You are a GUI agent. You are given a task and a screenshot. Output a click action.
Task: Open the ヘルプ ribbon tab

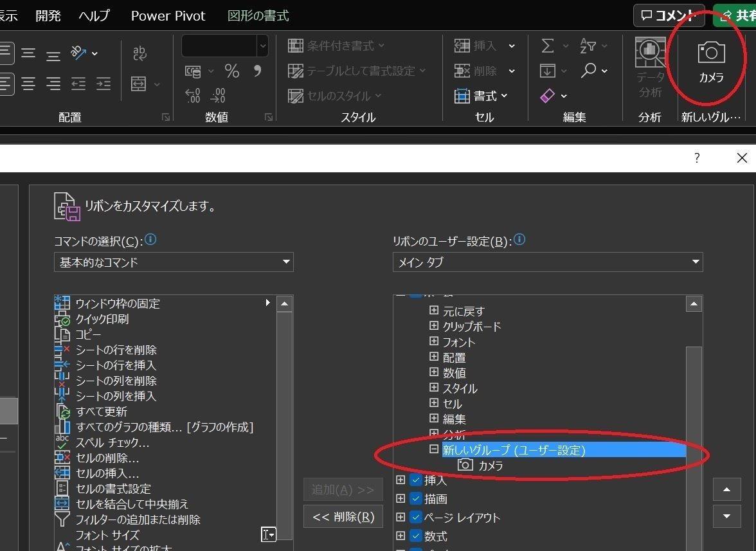click(x=94, y=15)
